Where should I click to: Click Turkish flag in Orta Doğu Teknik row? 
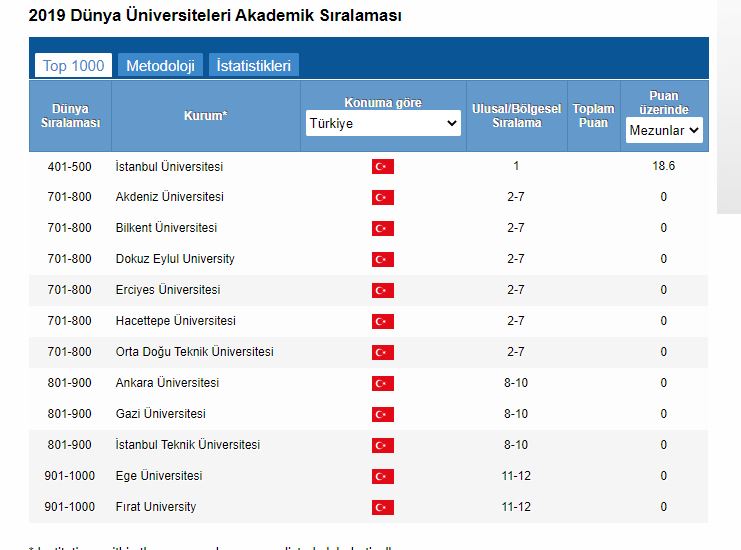coord(383,352)
